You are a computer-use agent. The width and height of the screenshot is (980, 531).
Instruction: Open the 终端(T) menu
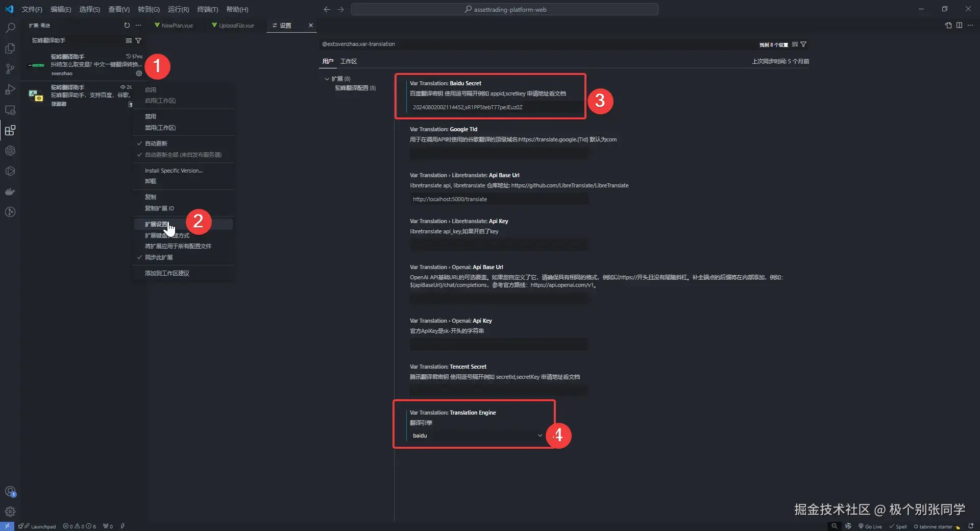(207, 9)
